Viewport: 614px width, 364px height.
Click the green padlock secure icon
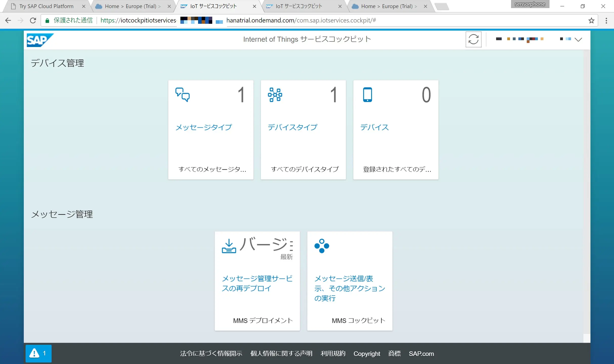point(47,20)
